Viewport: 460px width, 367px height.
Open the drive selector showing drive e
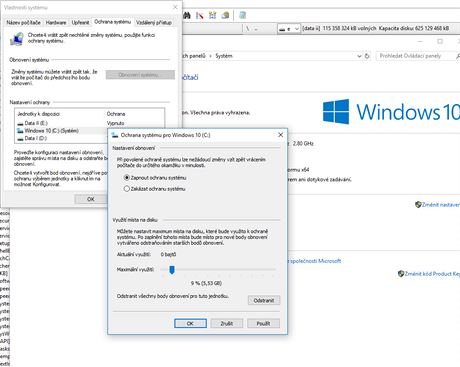tap(289, 29)
